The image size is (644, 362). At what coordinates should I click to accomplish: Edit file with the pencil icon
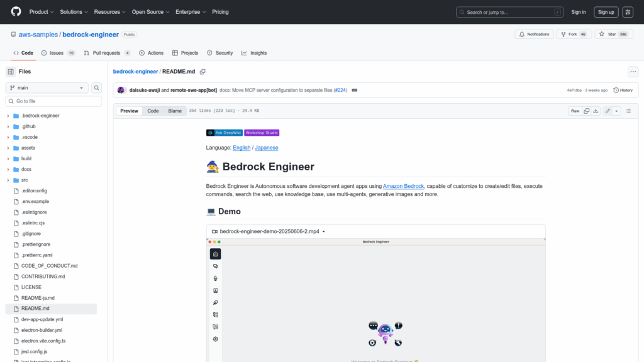click(x=608, y=111)
